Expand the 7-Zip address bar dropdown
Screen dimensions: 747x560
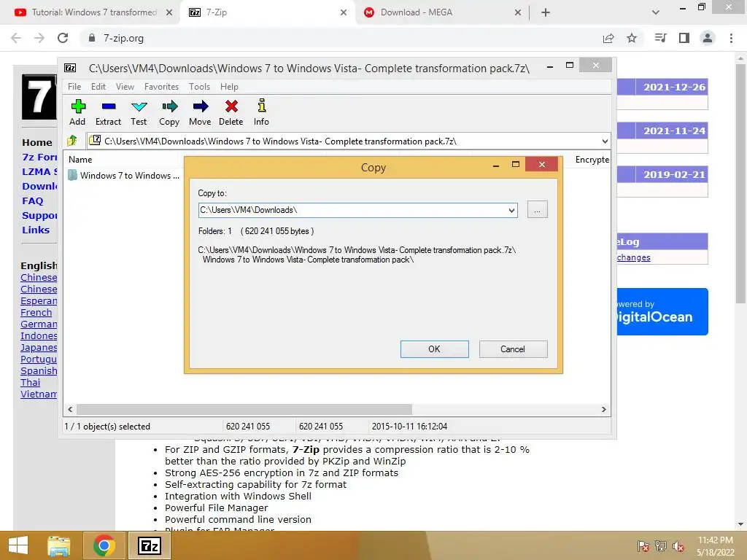tap(605, 141)
